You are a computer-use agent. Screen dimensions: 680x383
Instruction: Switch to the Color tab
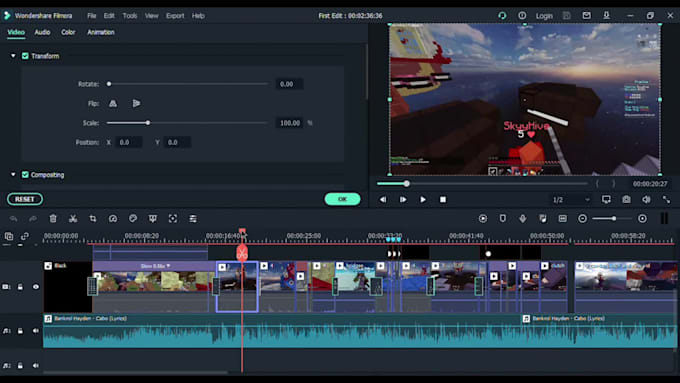(x=68, y=32)
